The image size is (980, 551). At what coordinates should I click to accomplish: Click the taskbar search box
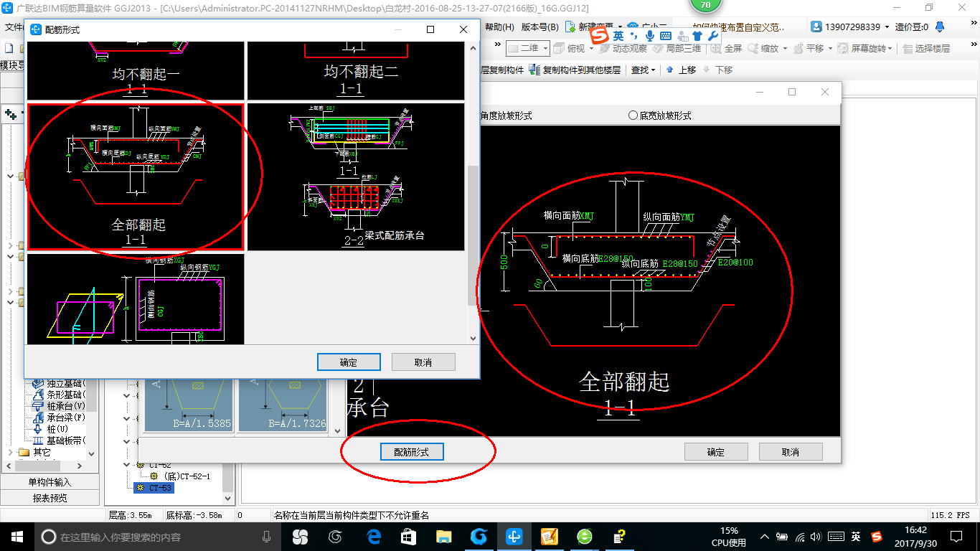click(x=157, y=536)
